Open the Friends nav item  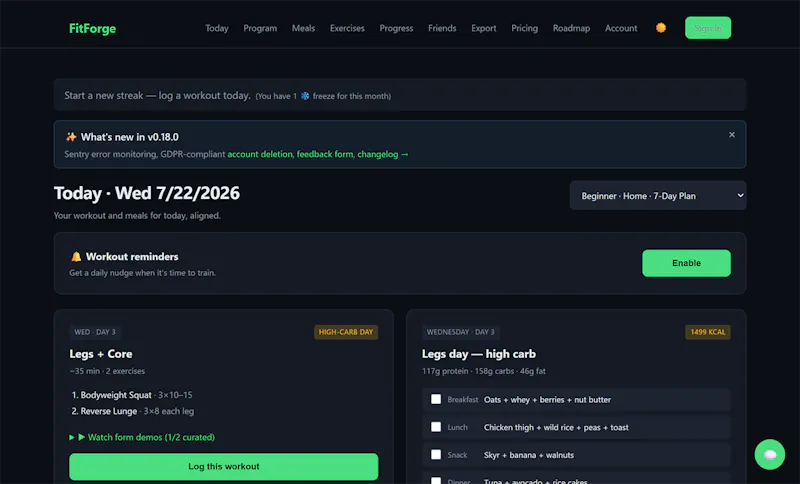(442, 28)
